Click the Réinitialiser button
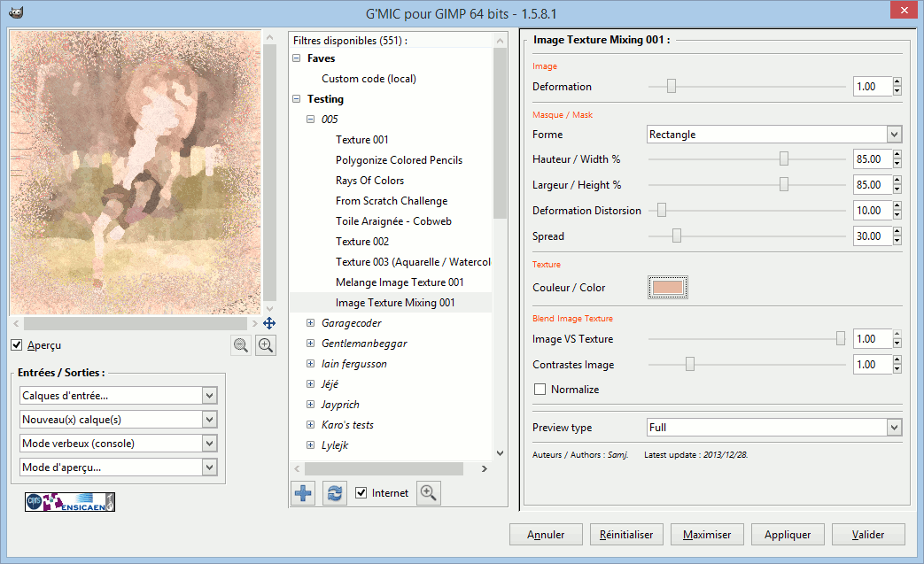Image resolution: width=924 pixels, height=564 pixels. click(x=626, y=535)
